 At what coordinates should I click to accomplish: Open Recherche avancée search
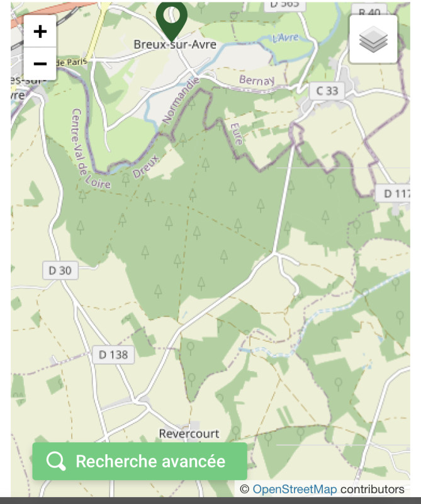click(x=140, y=461)
